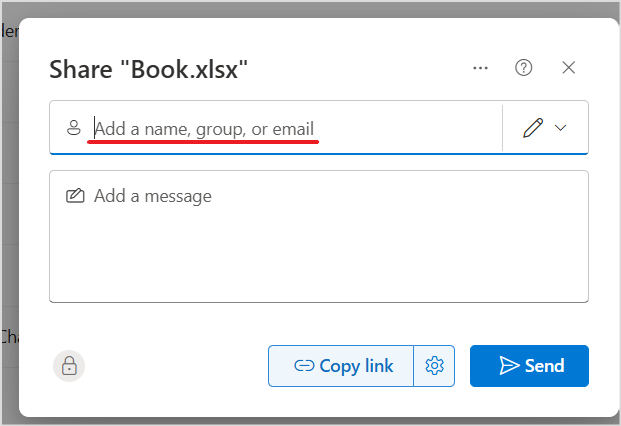
Task: Click the paper plane icon on Send
Action: coord(509,366)
